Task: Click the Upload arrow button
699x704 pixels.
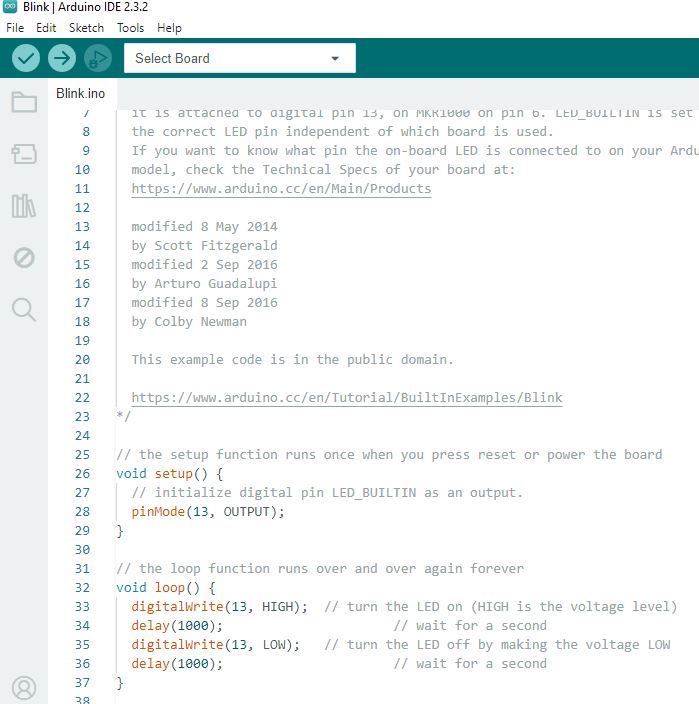Action: (62, 58)
